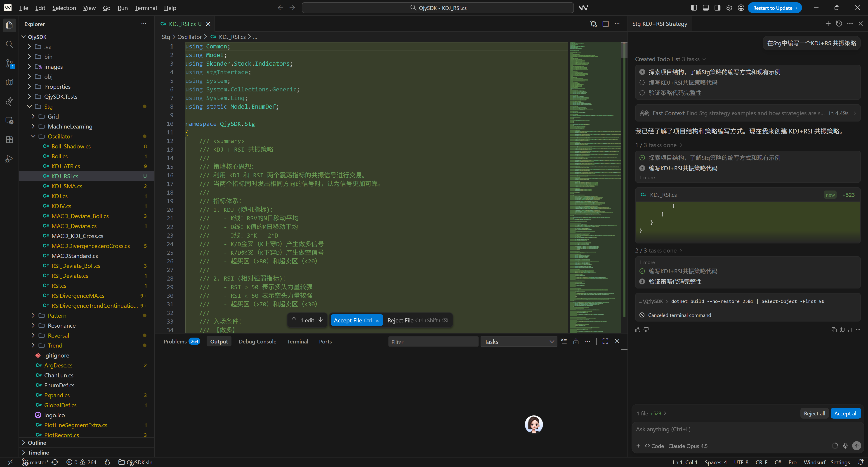
Task: Toggle the output scroll lock icon
Action: point(576,342)
